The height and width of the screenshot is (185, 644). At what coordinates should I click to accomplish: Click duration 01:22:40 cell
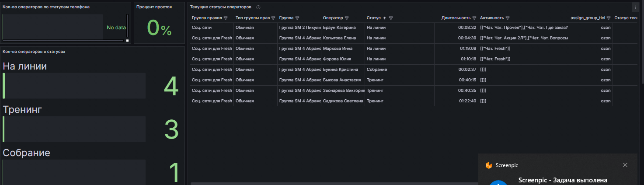click(456, 101)
